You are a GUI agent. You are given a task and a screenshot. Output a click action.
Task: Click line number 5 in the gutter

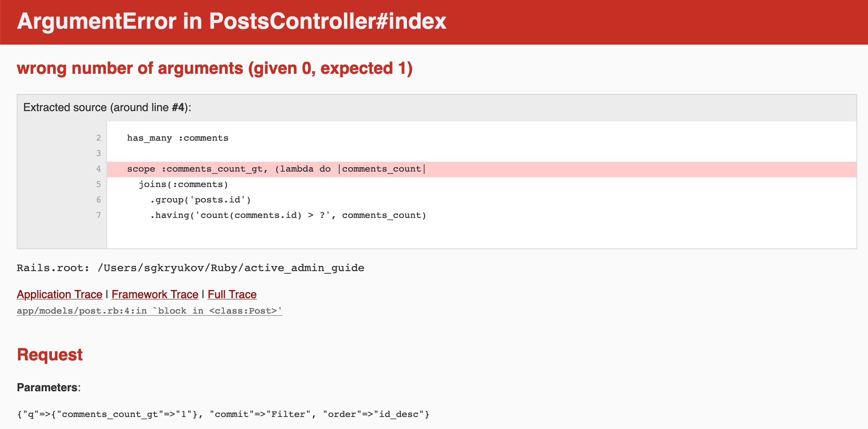[99, 184]
